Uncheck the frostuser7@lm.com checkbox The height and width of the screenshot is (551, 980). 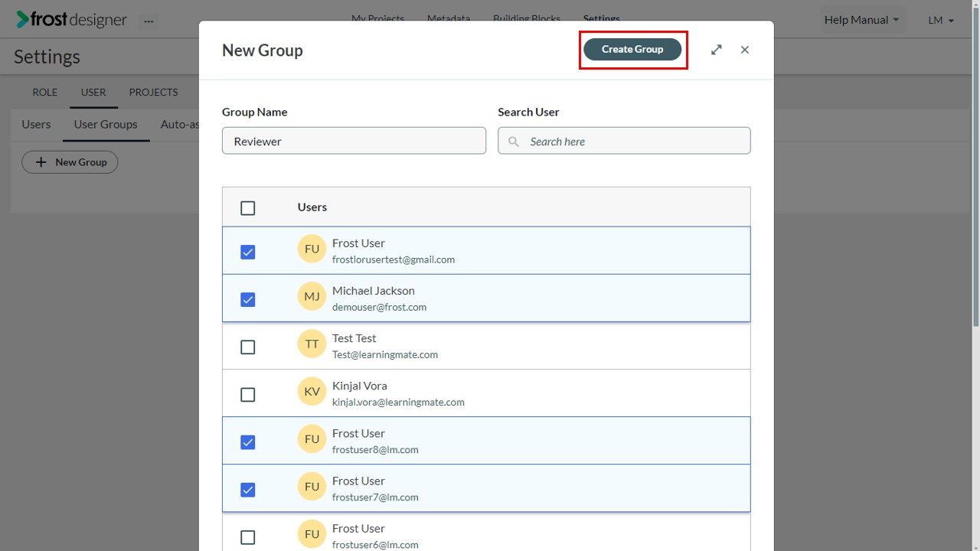click(x=248, y=489)
